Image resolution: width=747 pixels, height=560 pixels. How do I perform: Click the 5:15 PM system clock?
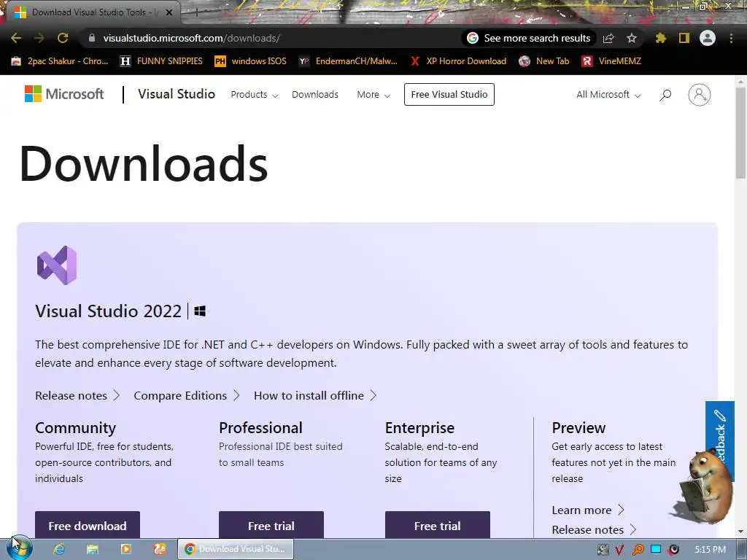tap(711, 550)
